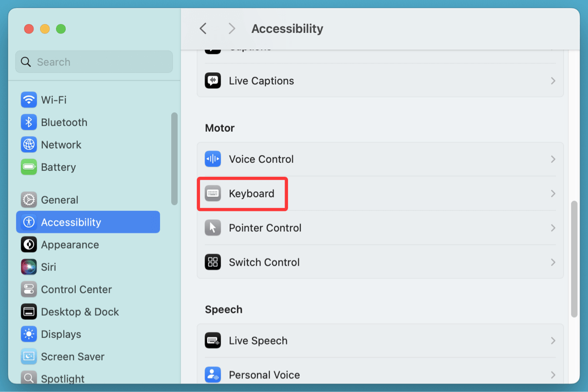Navigate back with the left arrow
Screen dimensions: 588x392
[x=203, y=28]
